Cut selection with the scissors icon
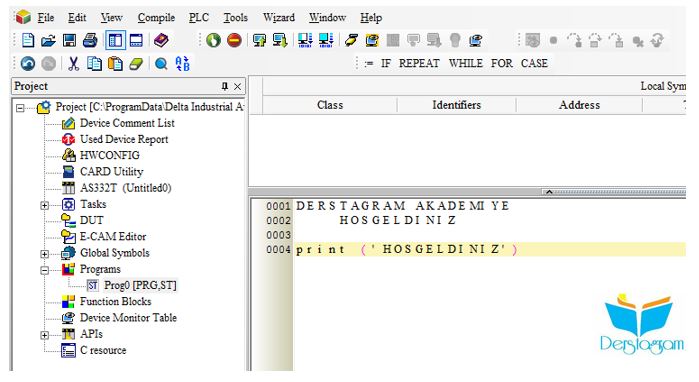Image resolution: width=699 pixels, height=382 pixels. [74, 64]
